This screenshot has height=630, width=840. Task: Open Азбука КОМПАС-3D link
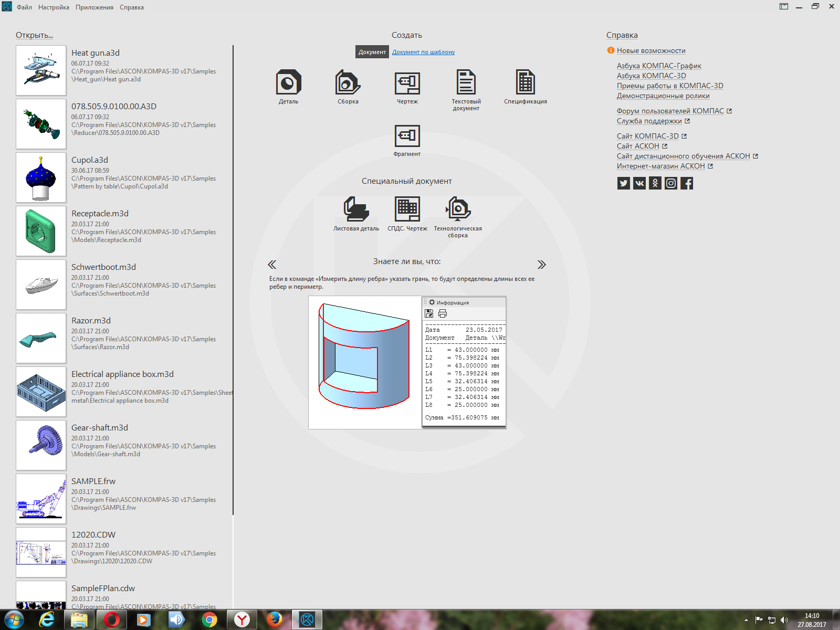(x=652, y=76)
